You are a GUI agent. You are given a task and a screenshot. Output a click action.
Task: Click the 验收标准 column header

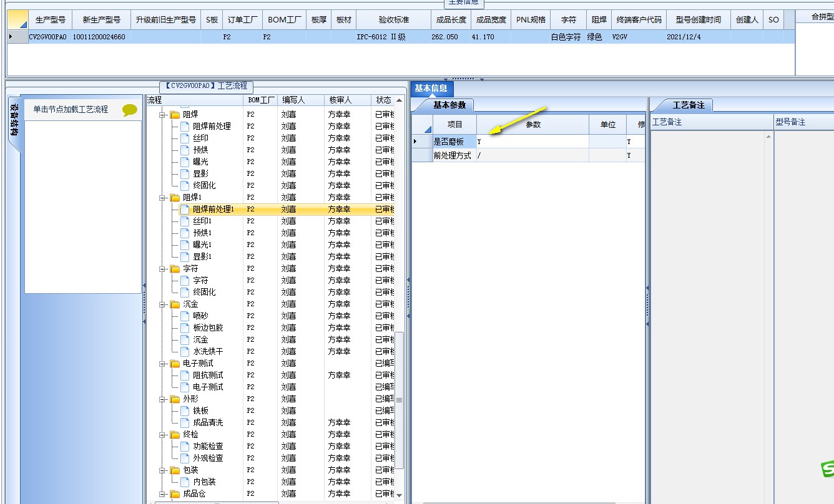pyautogui.click(x=394, y=20)
